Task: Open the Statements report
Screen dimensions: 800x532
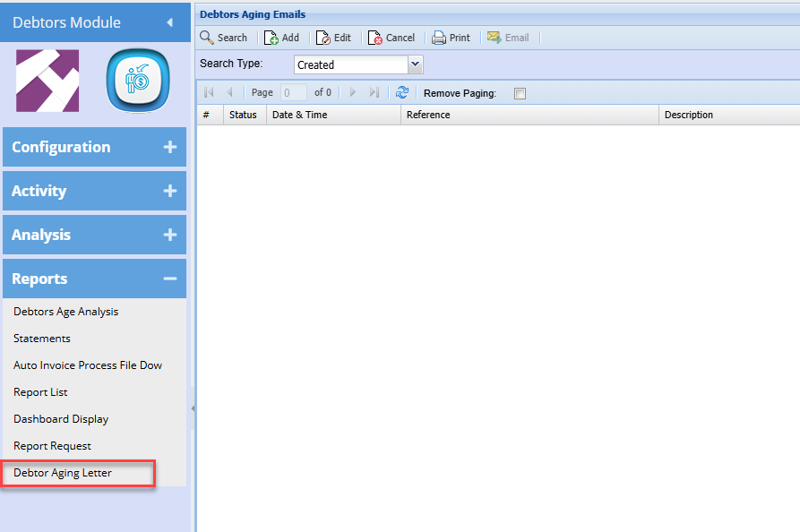Action: point(42,339)
